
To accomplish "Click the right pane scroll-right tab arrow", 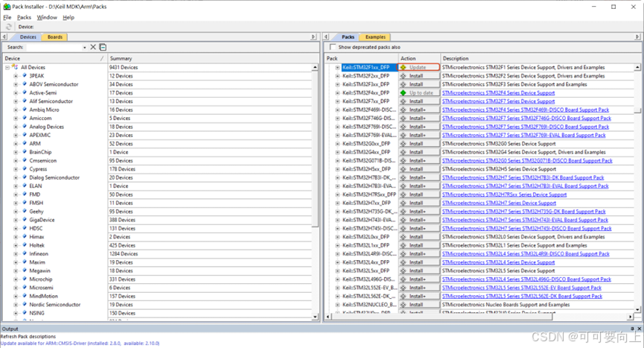I will pos(637,37).
